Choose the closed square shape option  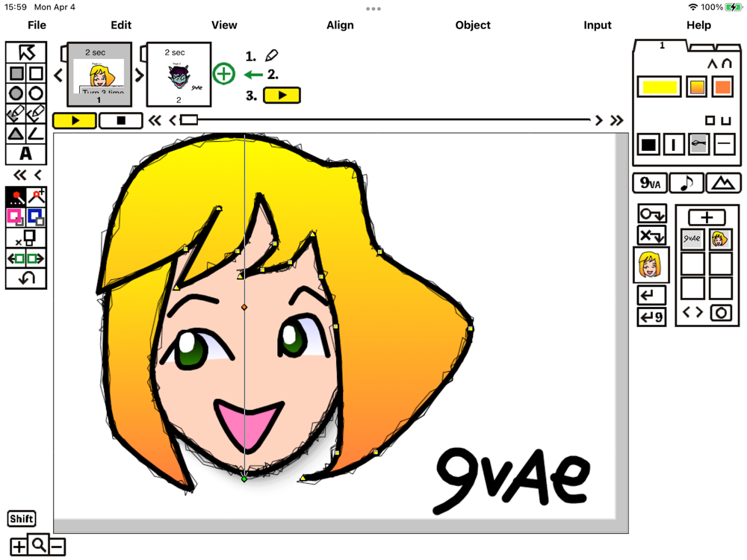(x=710, y=120)
